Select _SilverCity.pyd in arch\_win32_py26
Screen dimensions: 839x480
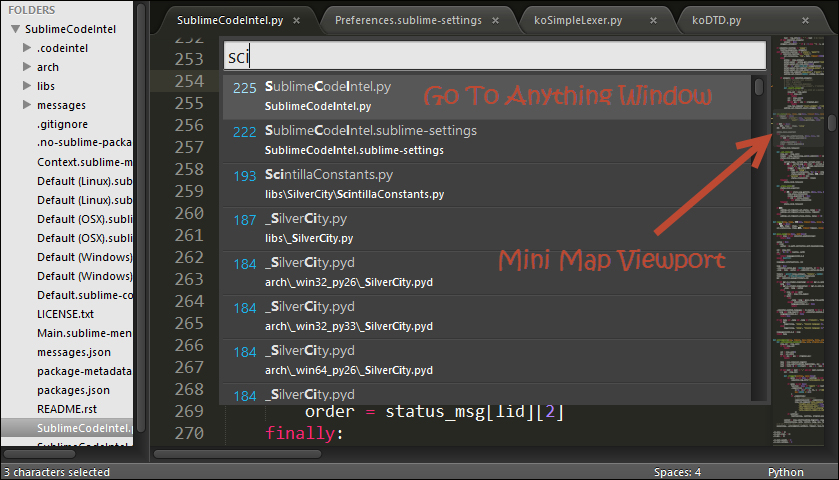click(486, 273)
